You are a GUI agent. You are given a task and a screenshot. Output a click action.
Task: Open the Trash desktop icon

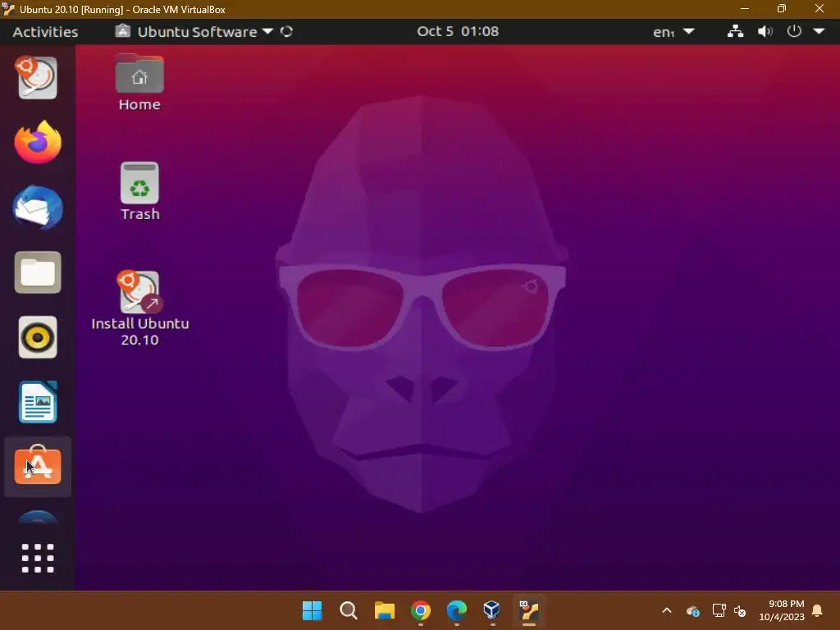tap(139, 191)
